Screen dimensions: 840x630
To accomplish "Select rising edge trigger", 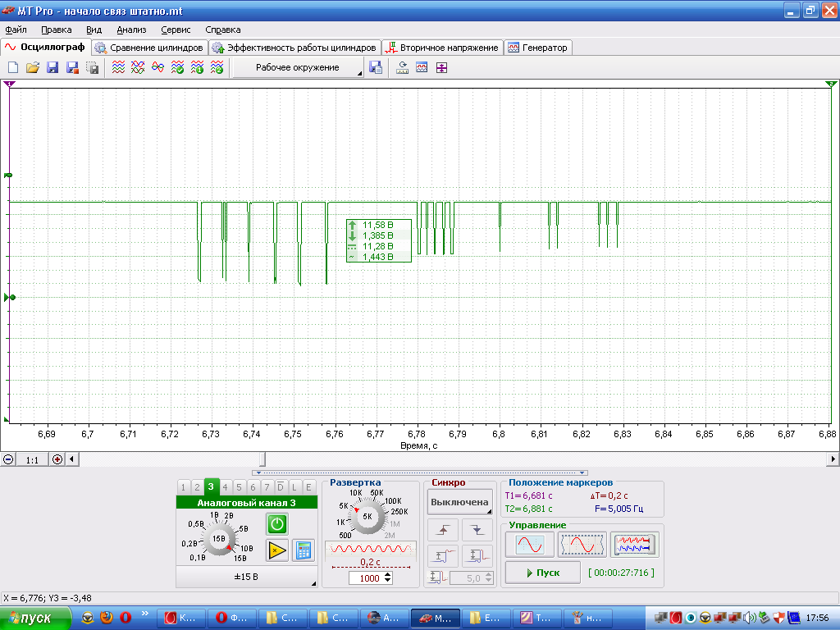I will pyautogui.click(x=442, y=530).
